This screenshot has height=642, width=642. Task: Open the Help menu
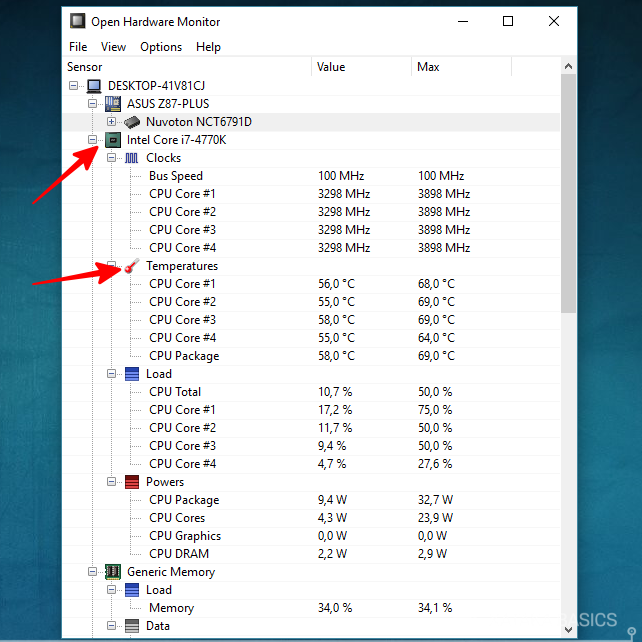pyautogui.click(x=208, y=47)
